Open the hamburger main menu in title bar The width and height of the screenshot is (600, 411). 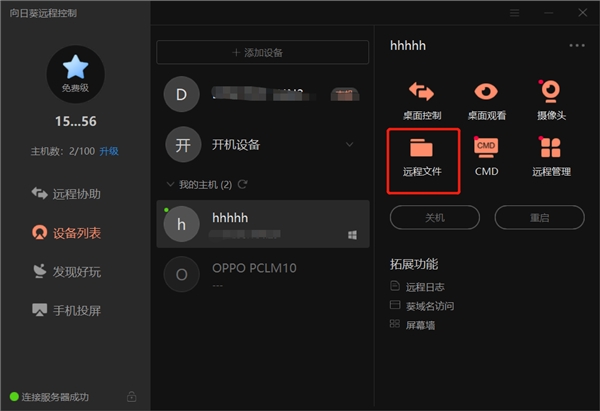tap(515, 13)
